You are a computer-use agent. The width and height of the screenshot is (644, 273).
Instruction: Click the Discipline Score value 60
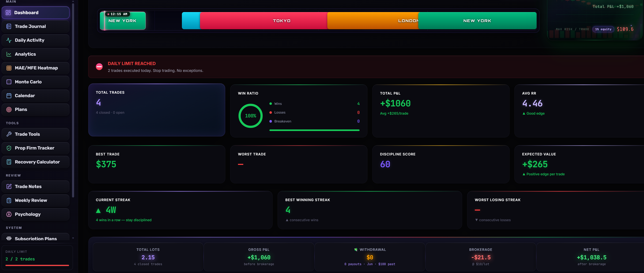[385, 164]
